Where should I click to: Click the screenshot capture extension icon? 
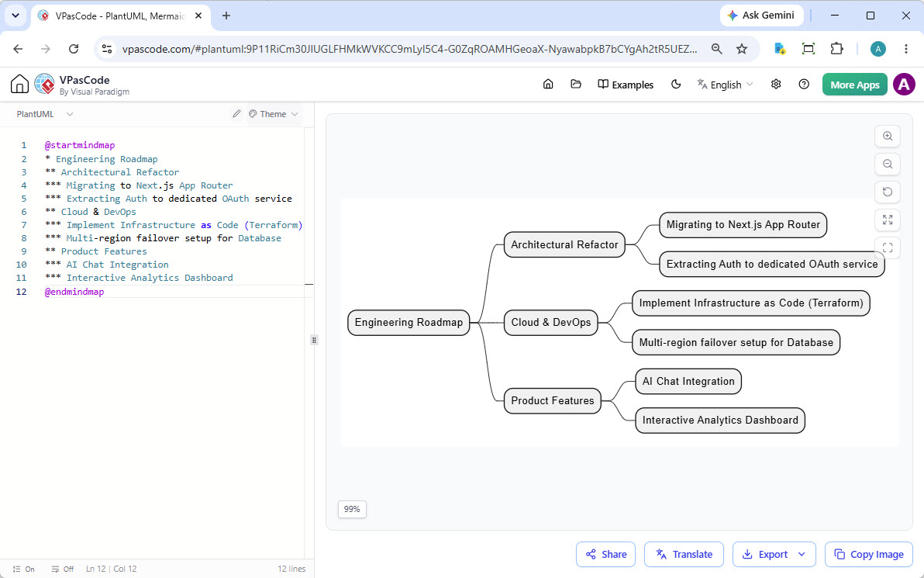pos(808,49)
